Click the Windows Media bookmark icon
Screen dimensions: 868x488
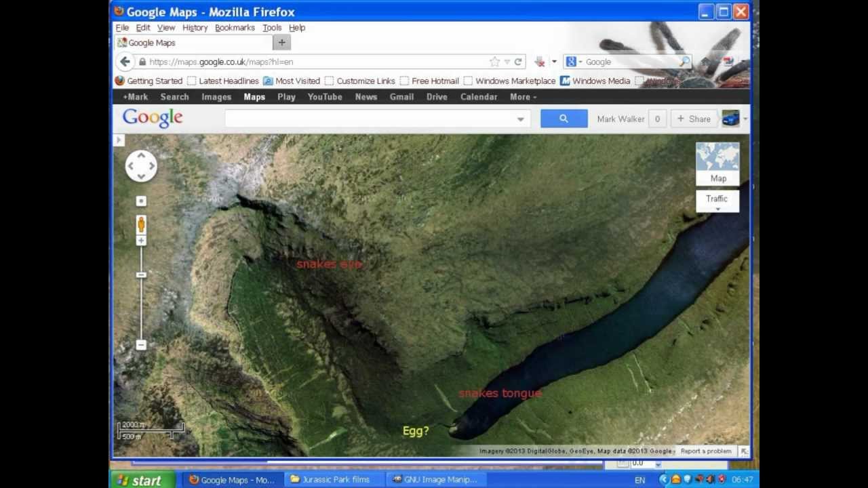coord(565,81)
